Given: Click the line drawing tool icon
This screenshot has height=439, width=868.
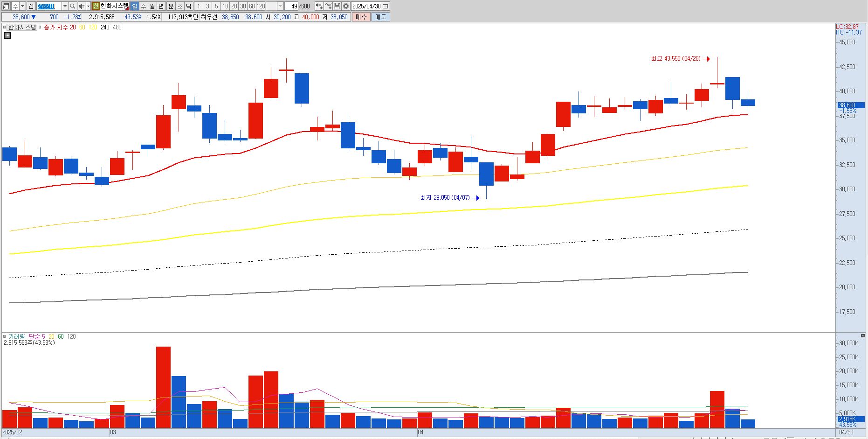Looking at the screenshot, I should 328,6.
